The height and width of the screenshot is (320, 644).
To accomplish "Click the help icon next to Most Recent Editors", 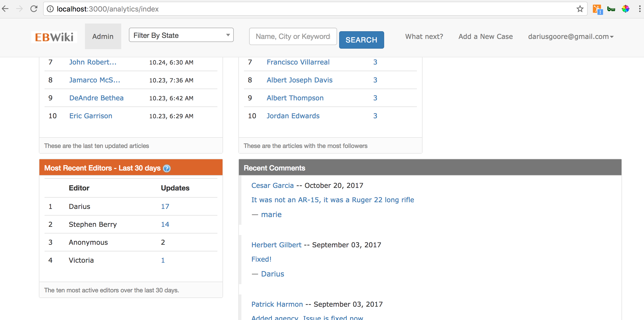I will coord(166,168).
